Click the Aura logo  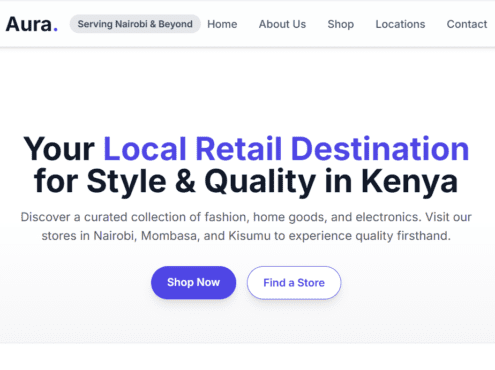32,24
